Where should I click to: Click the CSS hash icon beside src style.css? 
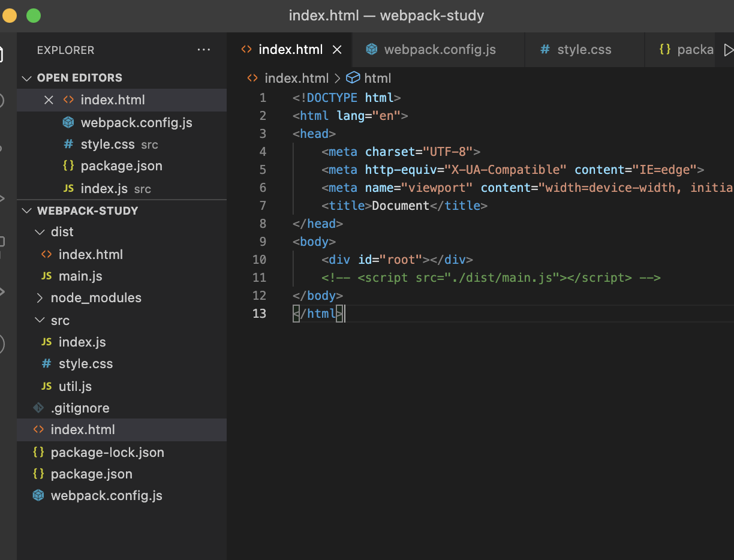click(x=46, y=364)
